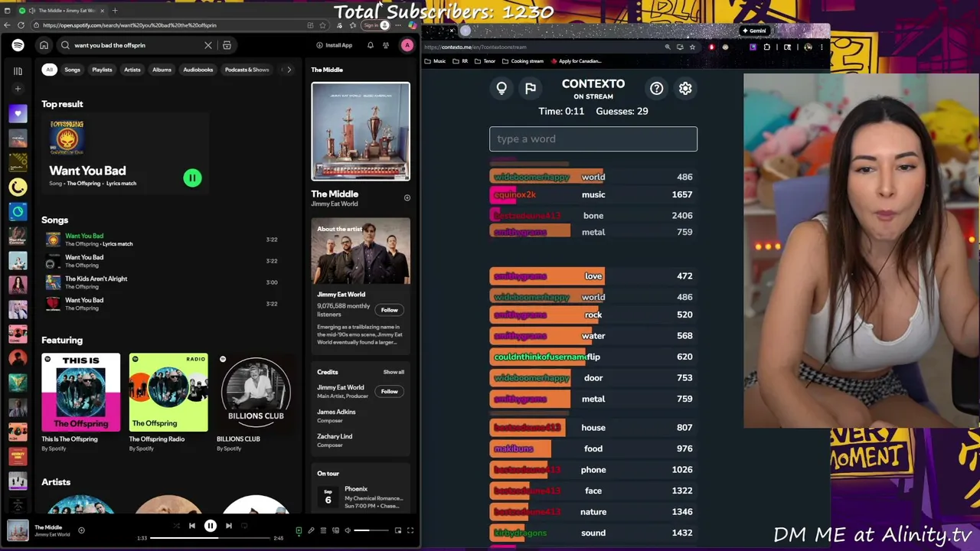Open the Browse icon beside search
The width and height of the screenshot is (980, 551).
(227, 45)
